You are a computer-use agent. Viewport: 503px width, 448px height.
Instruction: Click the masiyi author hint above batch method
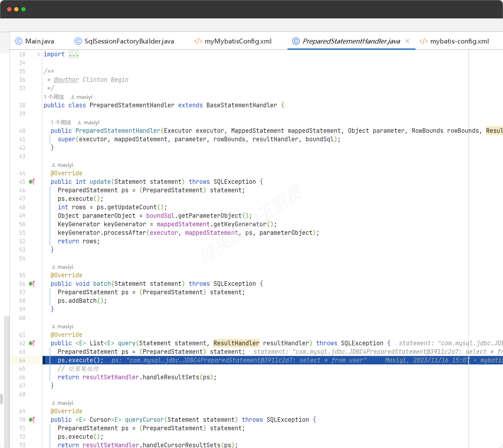pyautogui.click(x=62, y=267)
